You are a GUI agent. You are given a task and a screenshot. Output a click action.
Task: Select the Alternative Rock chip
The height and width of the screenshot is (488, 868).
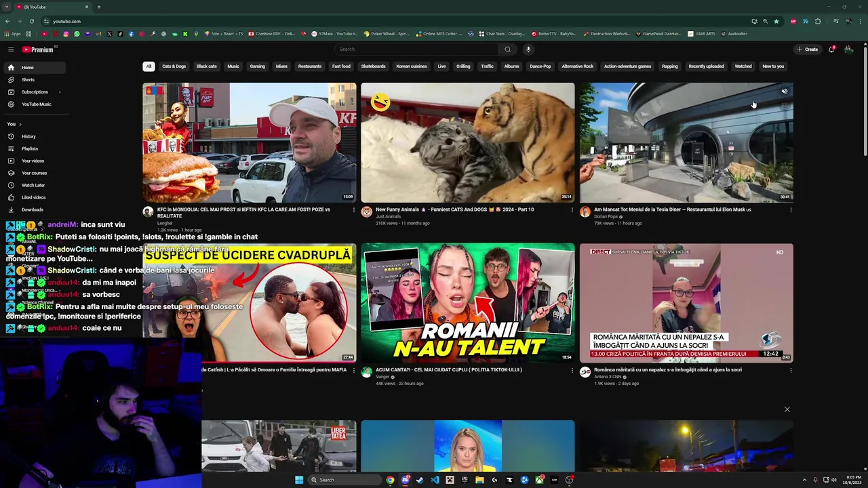tap(577, 66)
